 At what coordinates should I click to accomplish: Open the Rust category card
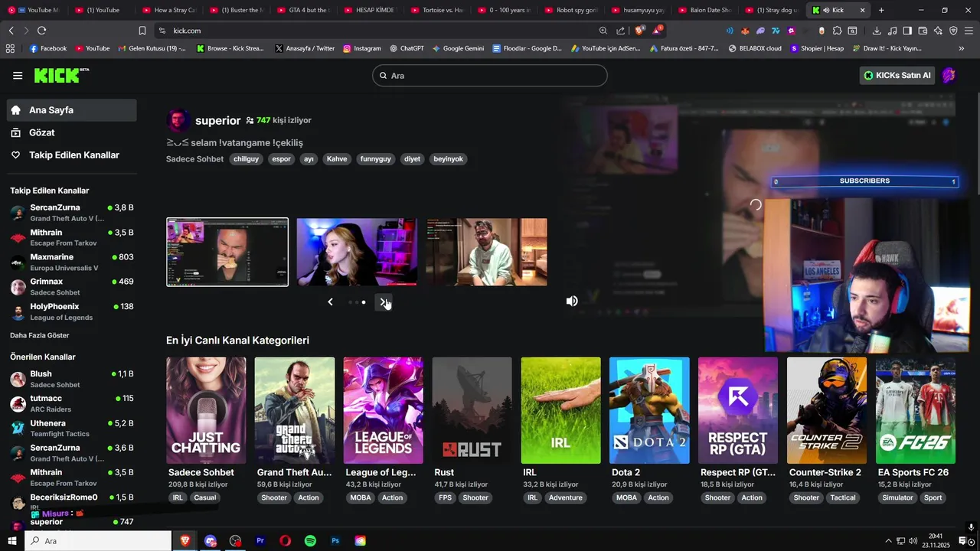coord(472,410)
